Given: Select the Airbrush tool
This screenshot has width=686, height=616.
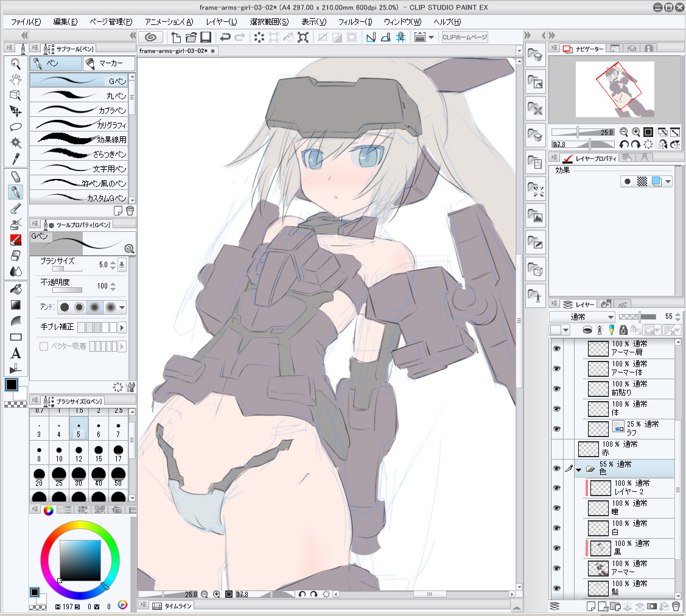Looking at the screenshot, I should (x=16, y=224).
